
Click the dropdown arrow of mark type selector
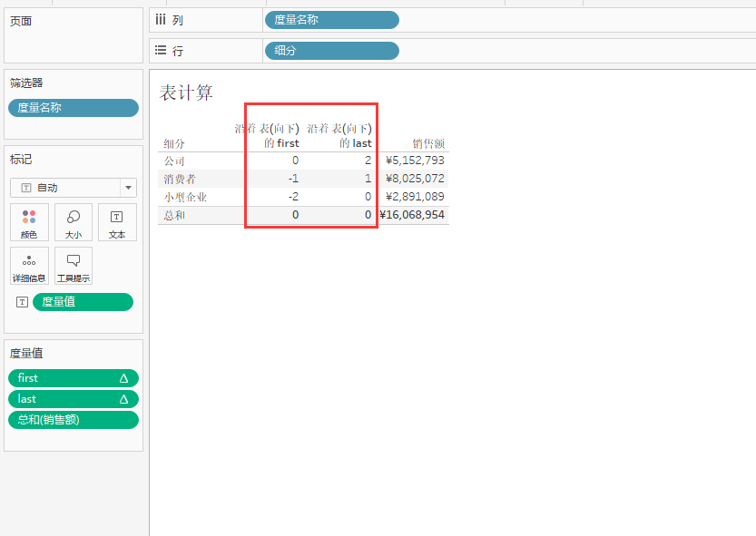click(128, 188)
